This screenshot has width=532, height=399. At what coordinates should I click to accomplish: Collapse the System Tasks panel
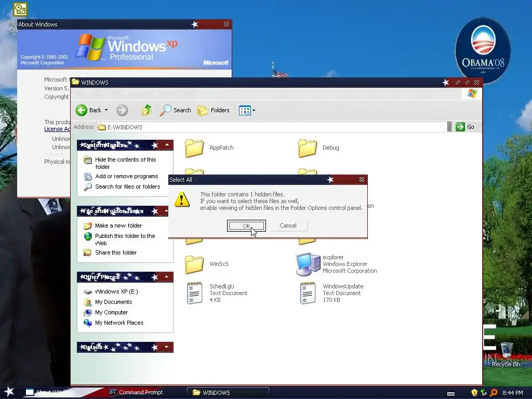point(167,145)
